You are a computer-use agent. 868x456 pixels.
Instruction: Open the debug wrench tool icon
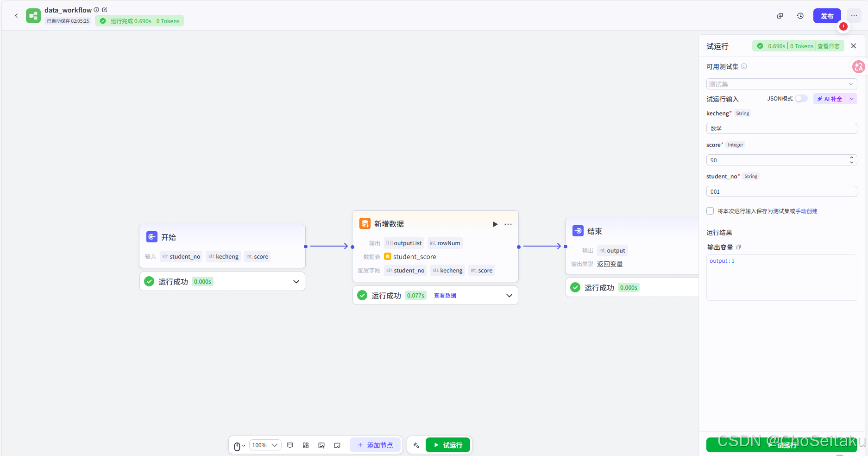coord(416,445)
